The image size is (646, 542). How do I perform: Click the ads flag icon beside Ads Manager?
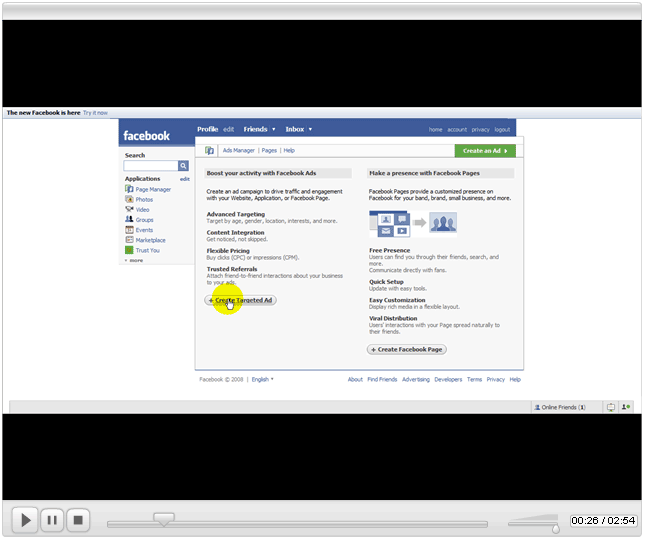[x=211, y=151]
